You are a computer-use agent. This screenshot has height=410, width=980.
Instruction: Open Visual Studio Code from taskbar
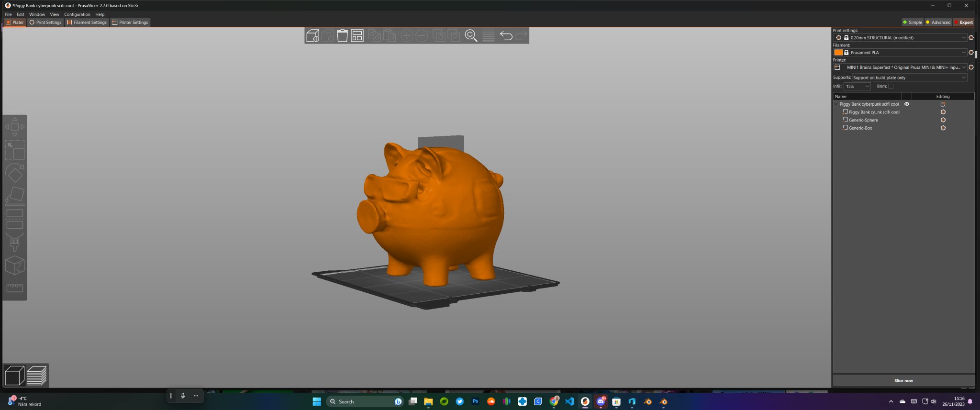coord(569,402)
